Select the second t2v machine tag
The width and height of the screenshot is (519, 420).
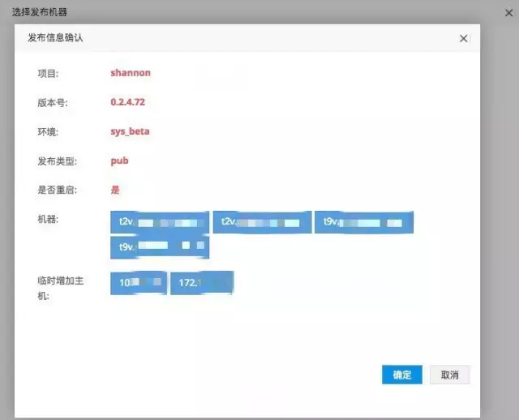coord(262,222)
